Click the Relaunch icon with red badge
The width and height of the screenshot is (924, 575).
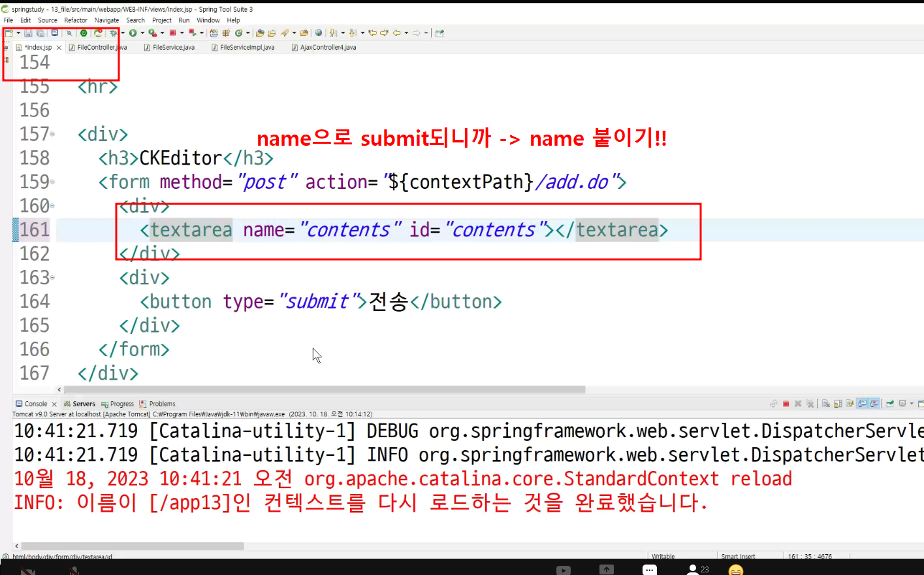tap(99, 33)
